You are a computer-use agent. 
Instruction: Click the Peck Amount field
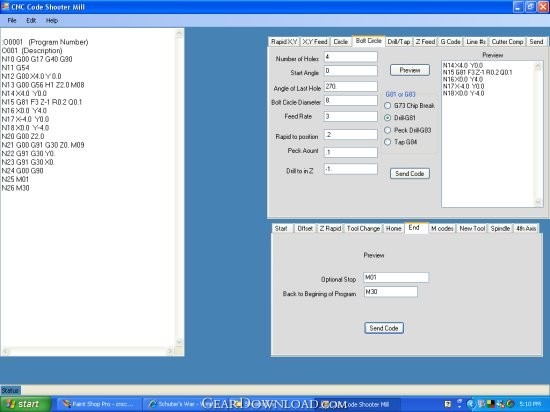click(350, 153)
